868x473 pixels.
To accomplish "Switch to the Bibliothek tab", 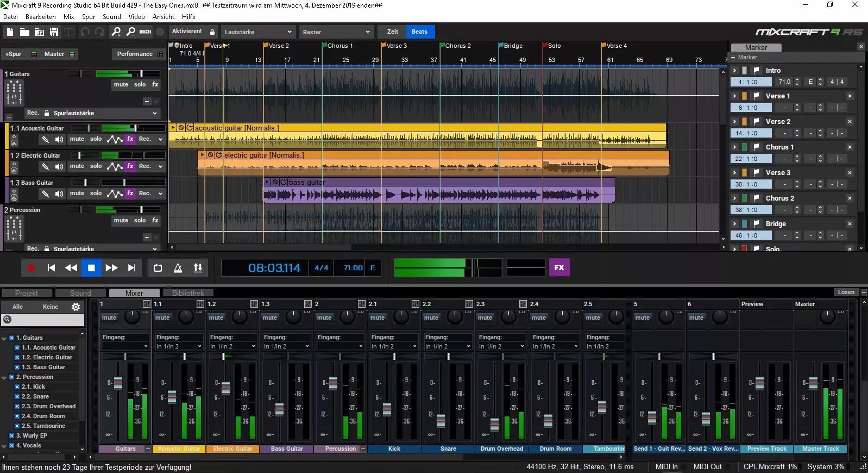I will [188, 292].
